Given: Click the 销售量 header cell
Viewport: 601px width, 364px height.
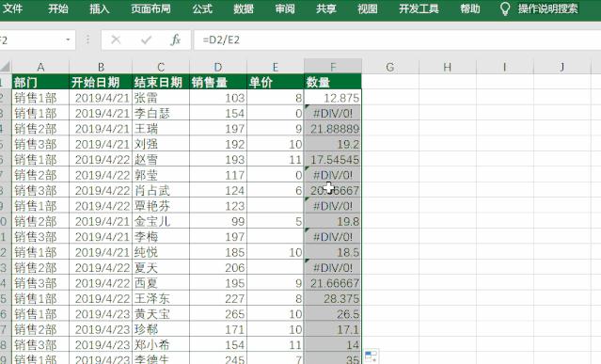Looking at the screenshot, I should coord(218,82).
